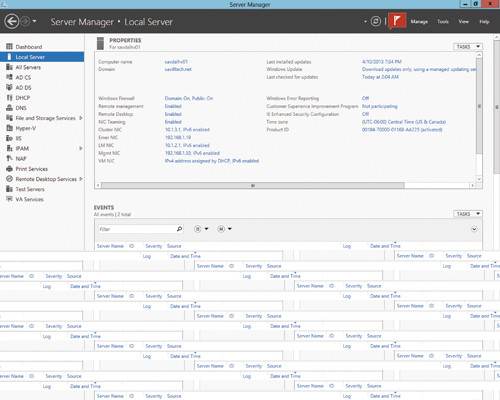Screen dimensions: 500x400
Task: Click the Product ID activated link
Action: [402, 130]
